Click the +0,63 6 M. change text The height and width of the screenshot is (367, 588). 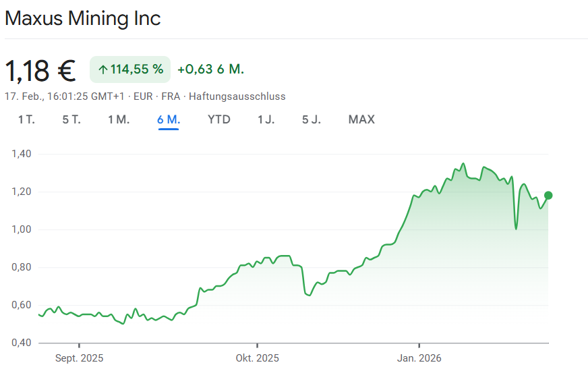click(210, 69)
